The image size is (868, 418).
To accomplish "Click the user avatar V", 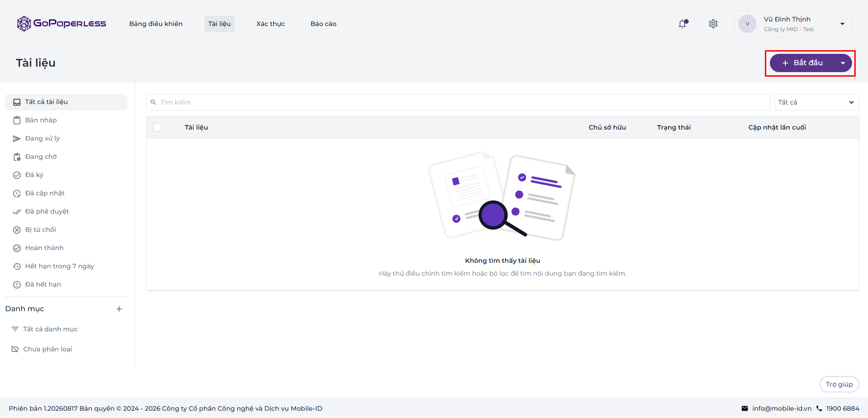I will (x=748, y=24).
